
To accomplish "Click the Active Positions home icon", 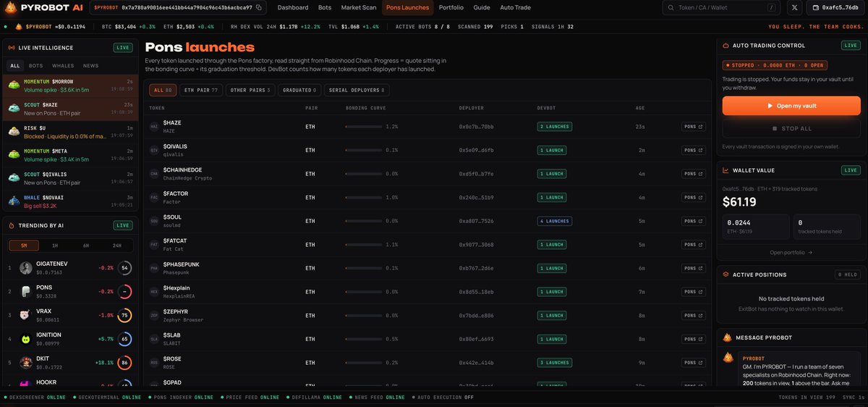I will point(726,274).
